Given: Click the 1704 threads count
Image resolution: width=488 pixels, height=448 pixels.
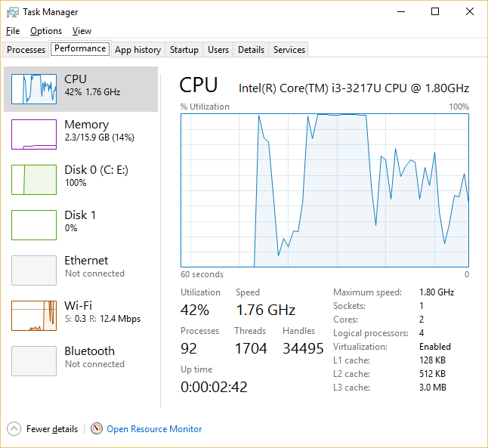Looking at the screenshot, I should [251, 348].
